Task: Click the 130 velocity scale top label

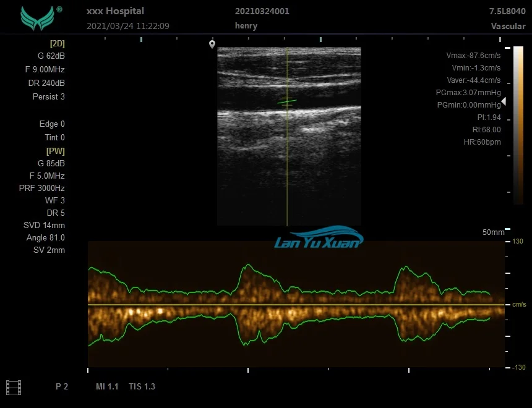Action: click(x=517, y=242)
